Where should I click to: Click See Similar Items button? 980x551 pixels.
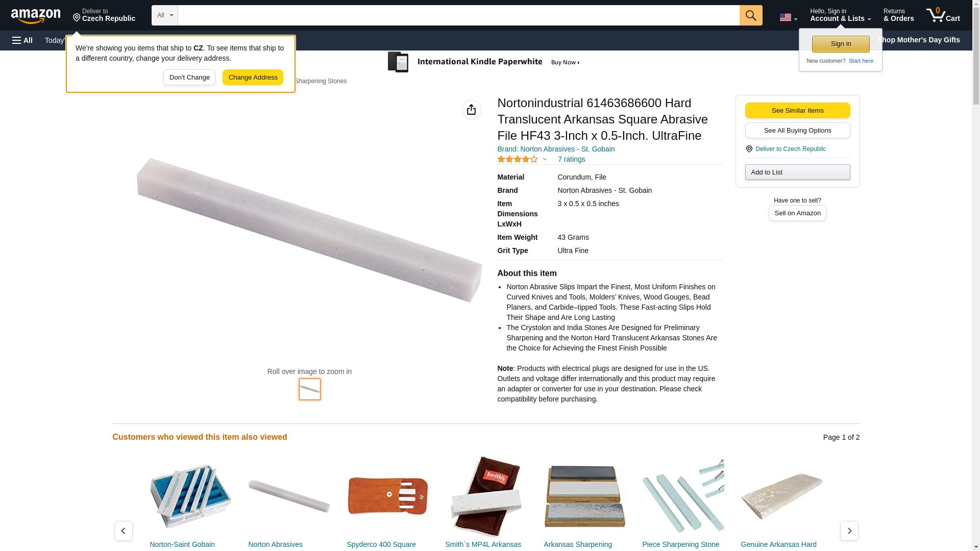pyautogui.click(x=797, y=111)
